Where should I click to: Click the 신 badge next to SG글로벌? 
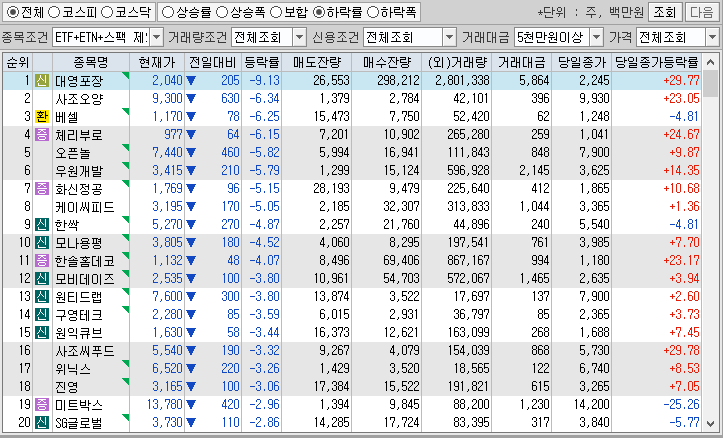tap(41, 423)
